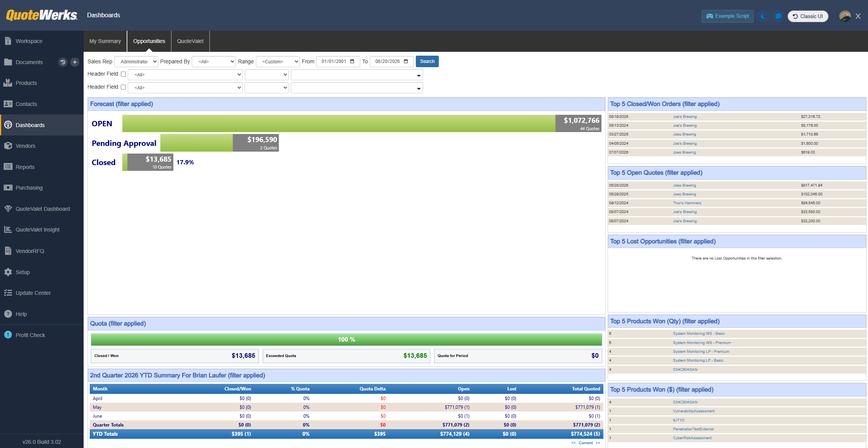Open Joe's Brewing order dated 08/19/2026
This screenshot has height=448, width=868.
[685, 116]
